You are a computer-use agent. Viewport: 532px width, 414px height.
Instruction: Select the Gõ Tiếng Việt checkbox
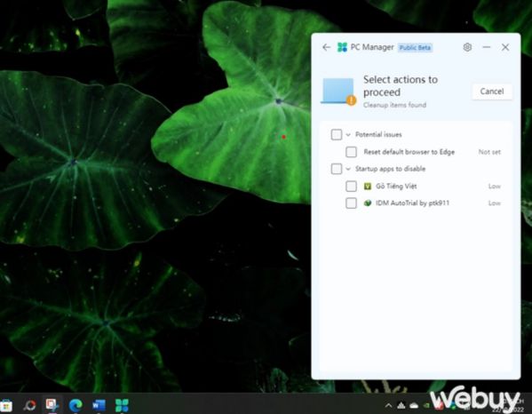coord(351,186)
